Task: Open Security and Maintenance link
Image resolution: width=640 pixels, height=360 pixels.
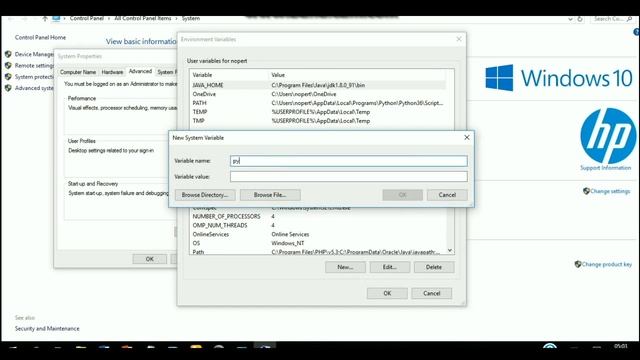Action: tap(47, 329)
